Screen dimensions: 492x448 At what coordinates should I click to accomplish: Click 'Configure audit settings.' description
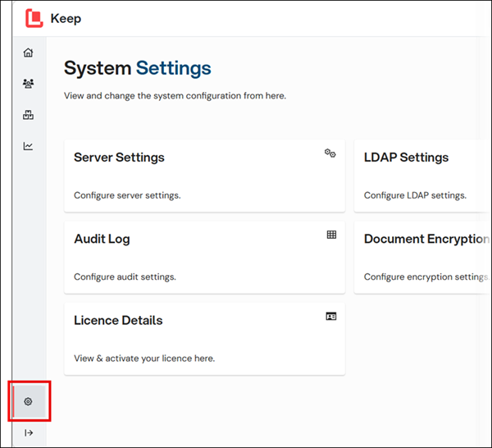pyautogui.click(x=125, y=277)
